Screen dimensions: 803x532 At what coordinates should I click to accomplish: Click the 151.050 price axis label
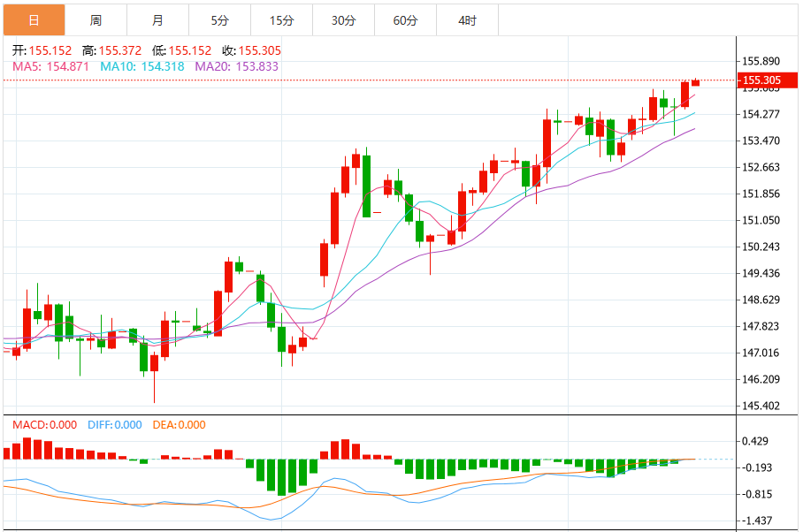coord(761,220)
